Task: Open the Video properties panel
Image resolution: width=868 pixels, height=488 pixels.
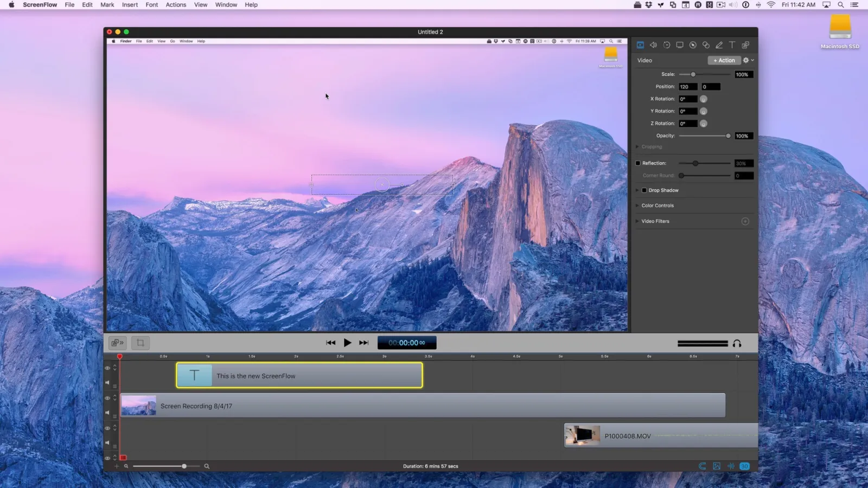Action: 640,44
